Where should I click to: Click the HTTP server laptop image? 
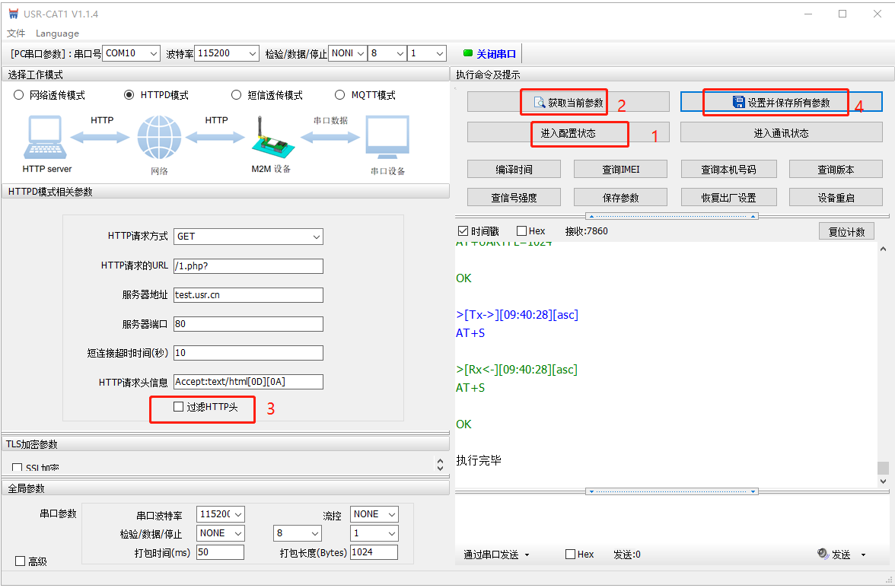click(x=46, y=138)
